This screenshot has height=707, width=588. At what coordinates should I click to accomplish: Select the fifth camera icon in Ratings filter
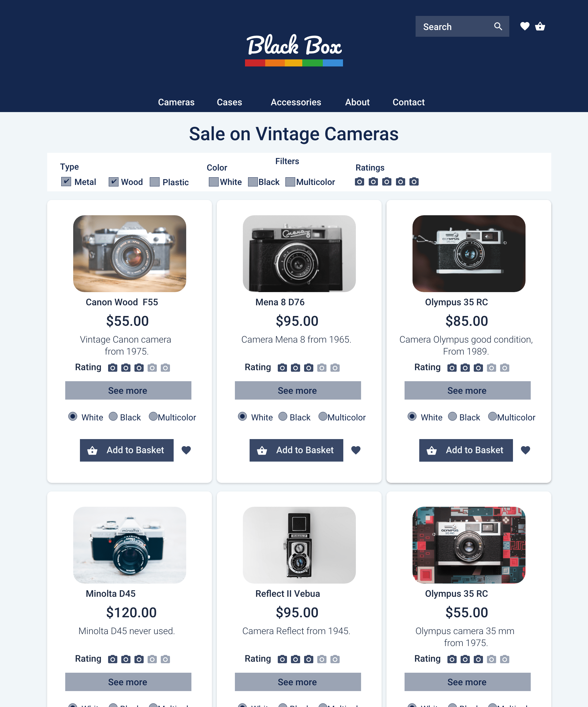[414, 182]
